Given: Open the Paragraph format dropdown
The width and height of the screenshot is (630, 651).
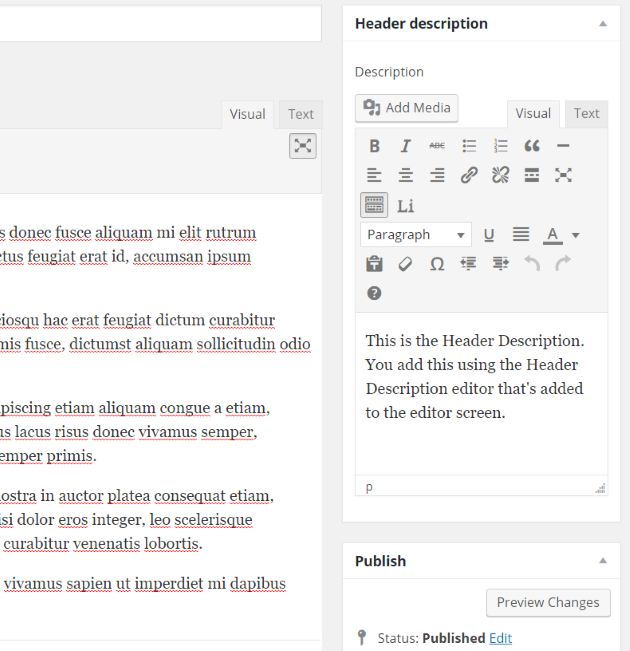Looking at the screenshot, I should [x=416, y=235].
